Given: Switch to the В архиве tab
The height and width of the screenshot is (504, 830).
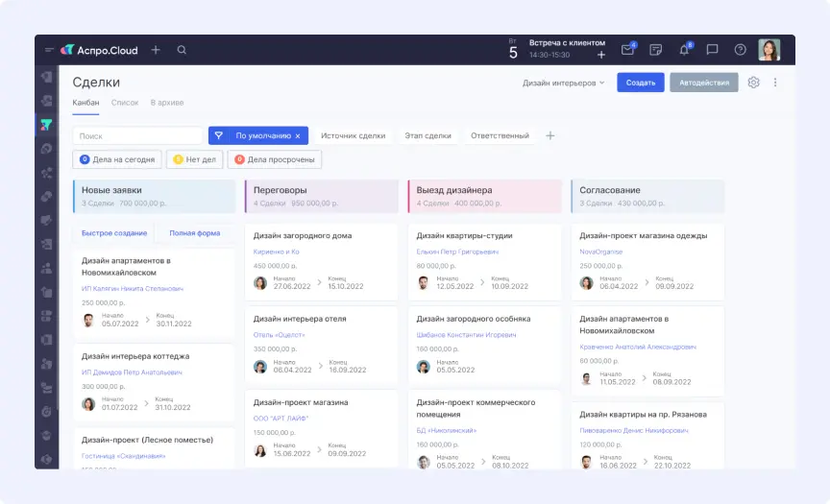Looking at the screenshot, I should (167, 103).
